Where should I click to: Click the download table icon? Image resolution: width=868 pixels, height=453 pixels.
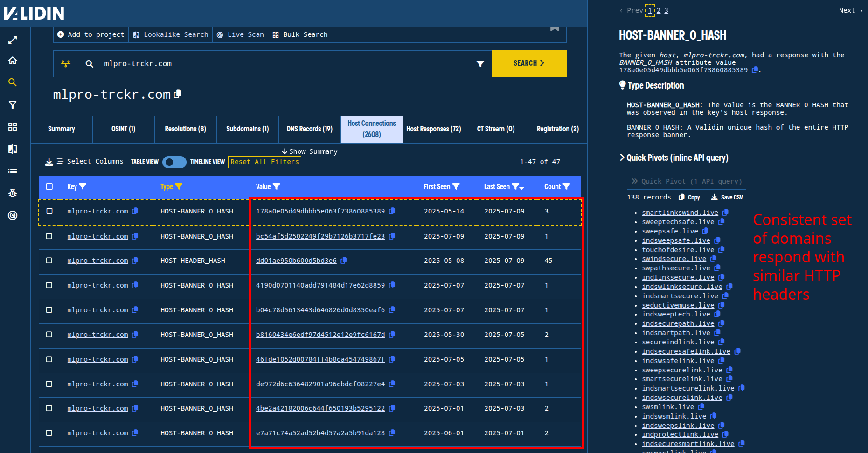(49, 162)
